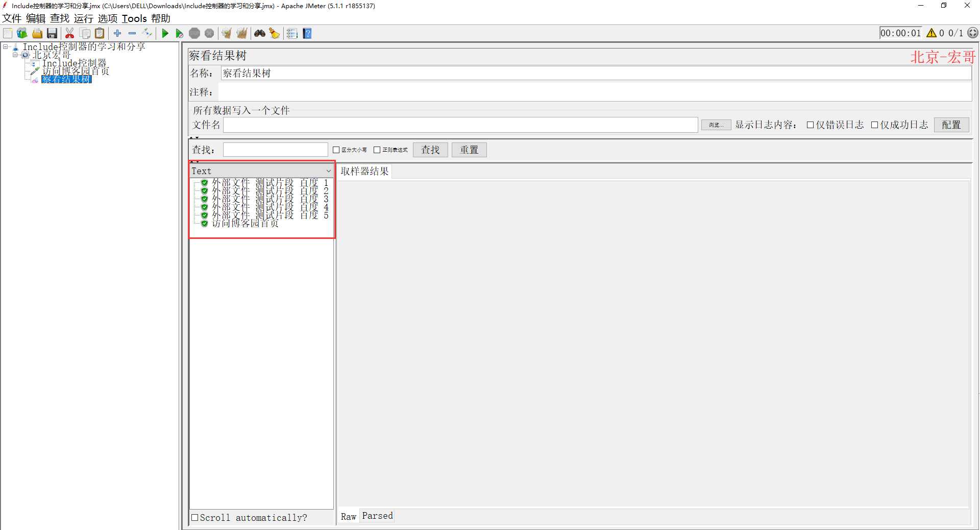980x530 pixels.
Task: Open search with binoculars icon
Action: [x=260, y=34]
